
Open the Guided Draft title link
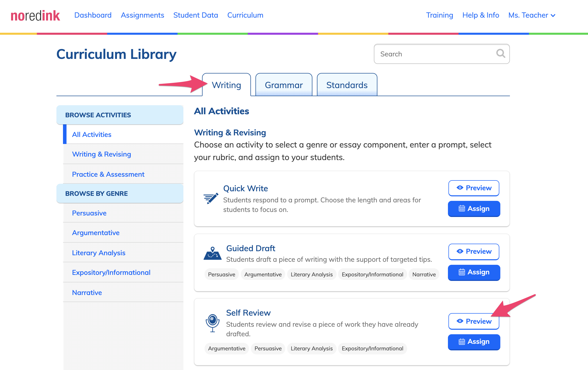[x=251, y=248]
